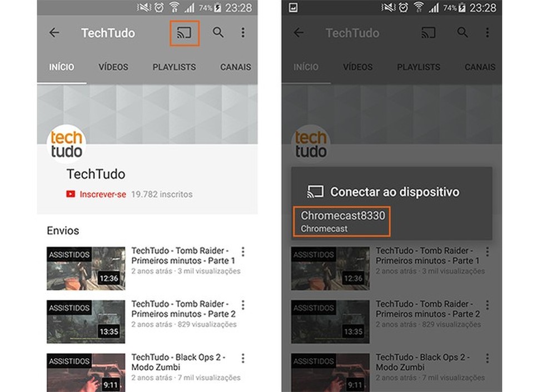Tap the Cast icon in the toolbar
The width and height of the screenshot is (547, 392).
click(184, 33)
